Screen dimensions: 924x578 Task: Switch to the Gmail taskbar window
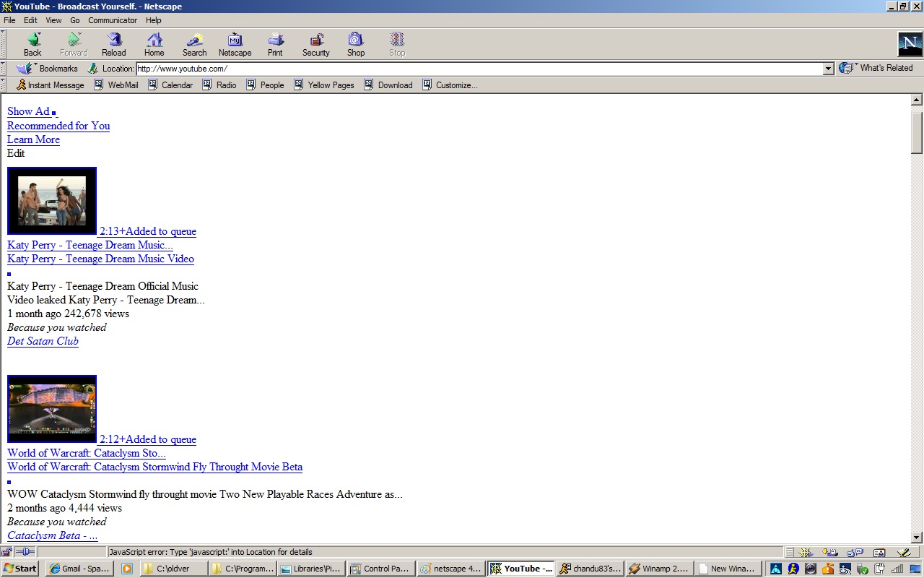click(x=79, y=569)
